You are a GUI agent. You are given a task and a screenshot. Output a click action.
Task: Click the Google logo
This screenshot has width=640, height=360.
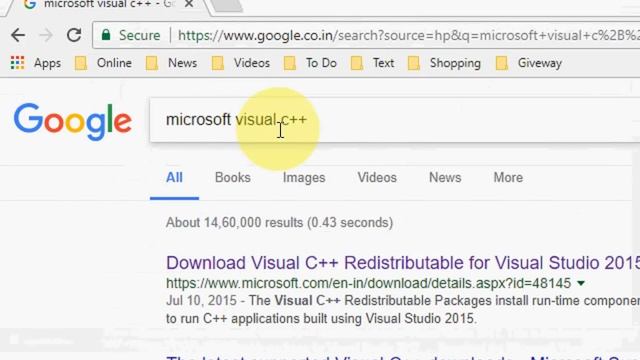pos(73,121)
